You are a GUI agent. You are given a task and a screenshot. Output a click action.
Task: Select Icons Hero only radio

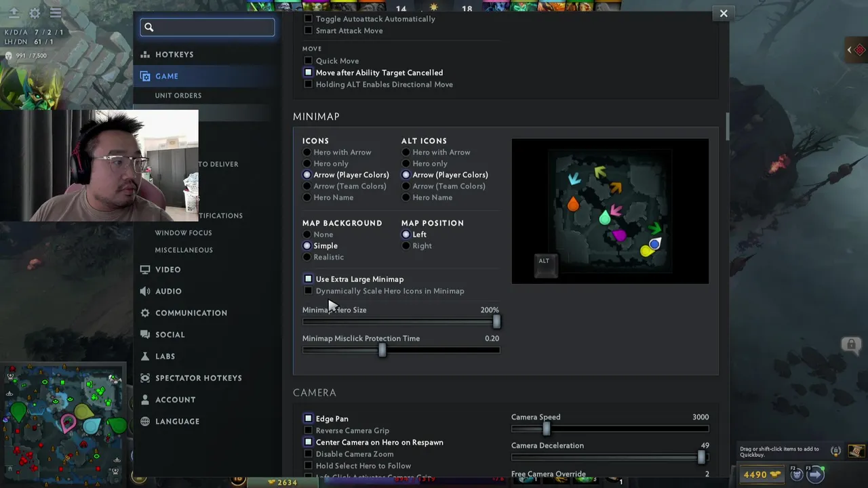tap(307, 163)
